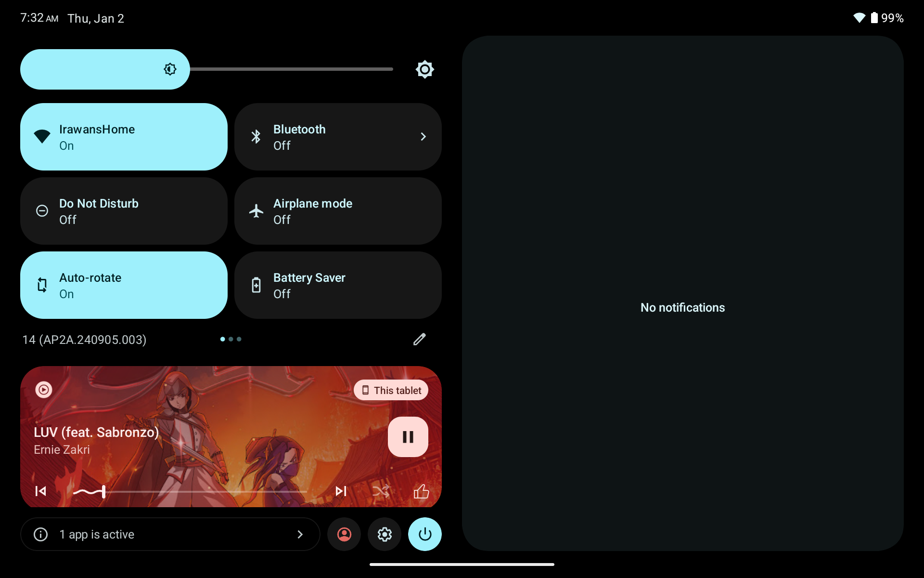Toggle Wi-Fi IrawansHome on/off
The height and width of the screenshot is (578, 924).
coord(123,136)
